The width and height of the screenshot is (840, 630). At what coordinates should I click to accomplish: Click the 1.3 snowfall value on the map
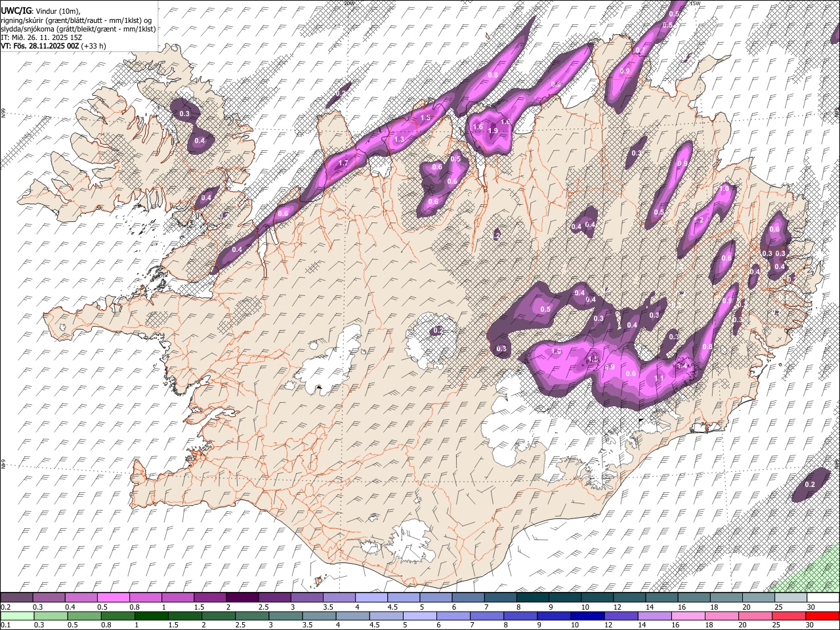click(x=399, y=140)
